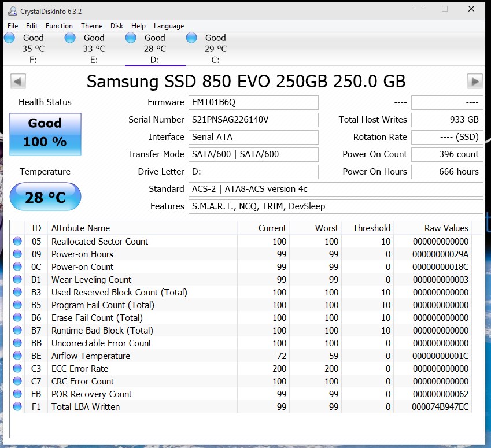Click the Attribute Name column header
This screenshot has width=491, height=448.
(x=142, y=228)
